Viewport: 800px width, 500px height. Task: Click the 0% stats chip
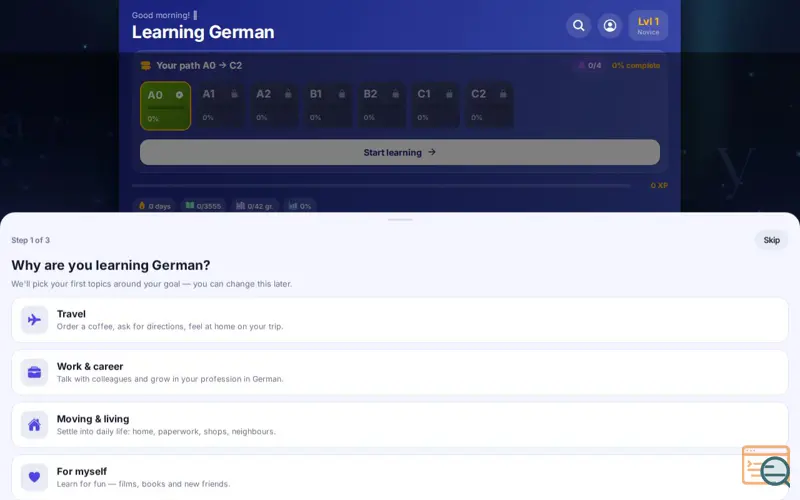(300, 206)
